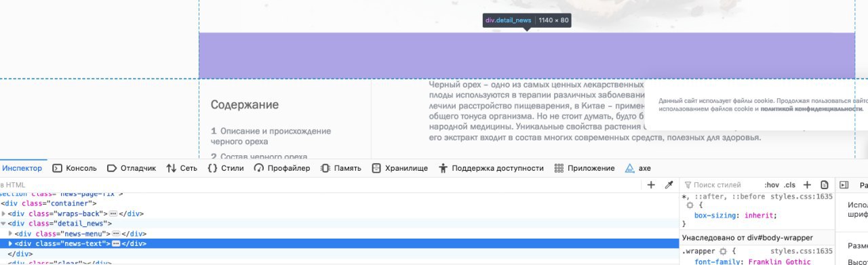
Task: Add a new CSS rule
Action: point(807,184)
